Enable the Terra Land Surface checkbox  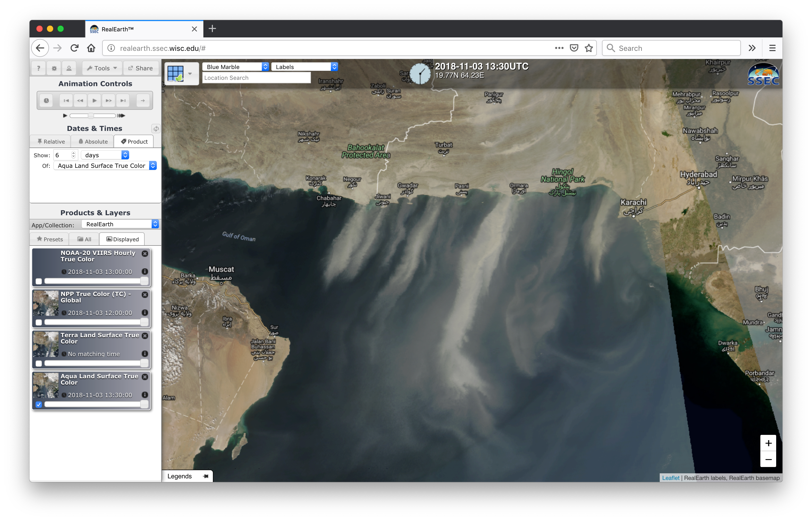click(39, 363)
